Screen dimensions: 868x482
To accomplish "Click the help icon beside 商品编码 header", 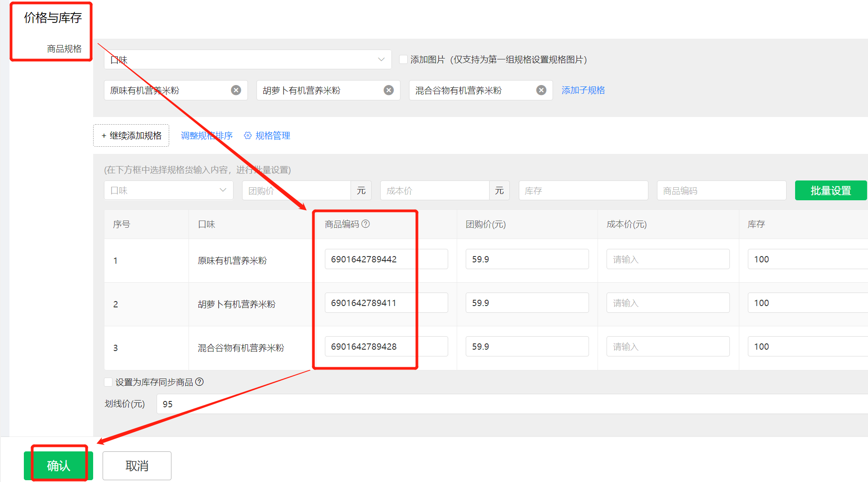I will 366,224.
